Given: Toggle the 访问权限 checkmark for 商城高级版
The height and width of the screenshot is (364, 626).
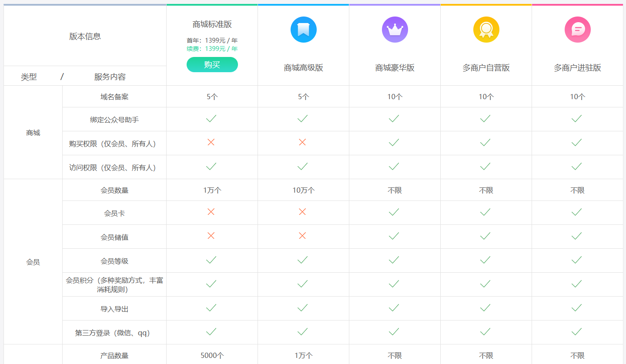Looking at the screenshot, I should tap(303, 167).
